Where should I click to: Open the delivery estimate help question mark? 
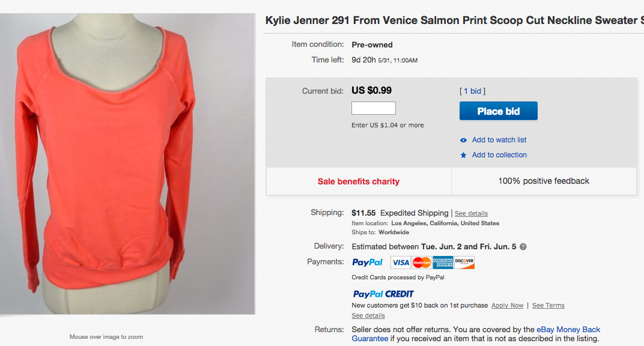pyautogui.click(x=523, y=247)
